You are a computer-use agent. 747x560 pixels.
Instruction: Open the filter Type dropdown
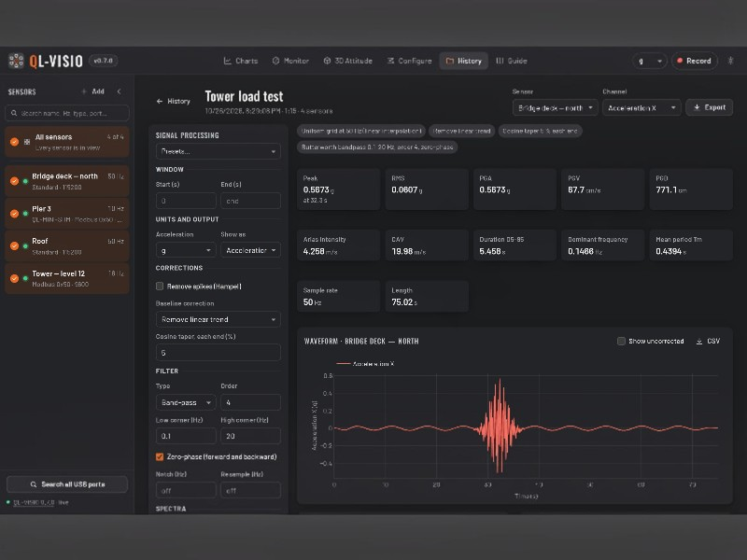click(186, 402)
